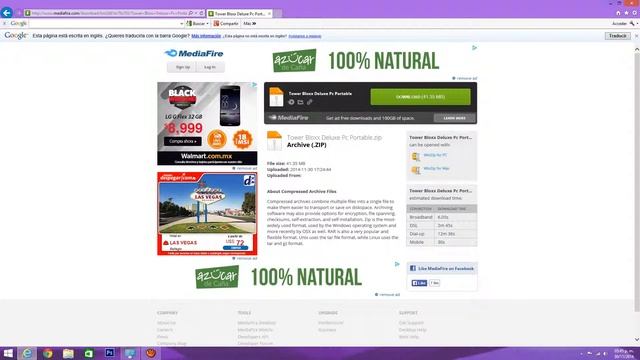640x360 pixels.
Task: Click the volume icon in system tray
Action: [x=605, y=354]
